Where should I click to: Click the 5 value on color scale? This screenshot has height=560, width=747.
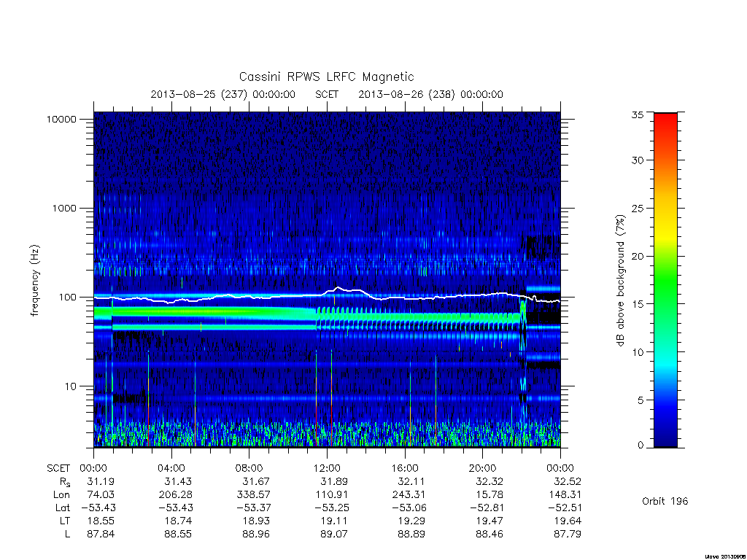pyautogui.click(x=640, y=400)
